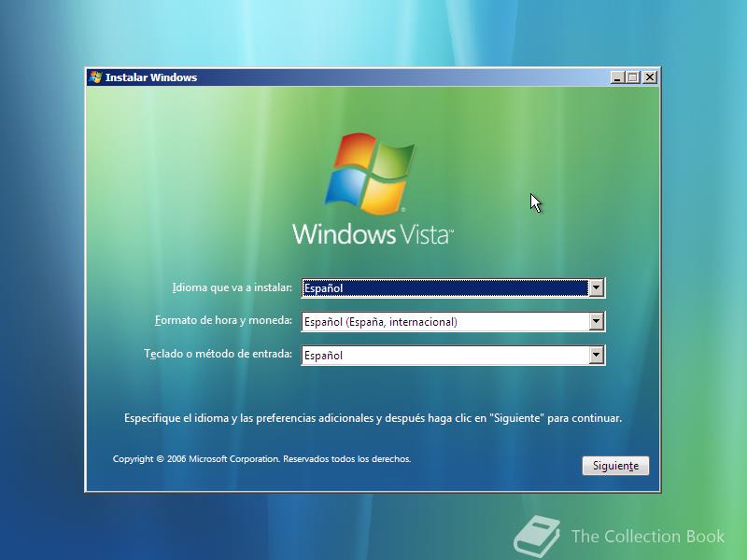Viewport: 747px width, 560px height.
Task: Click the Siguiente button
Action: pos(615,465)
